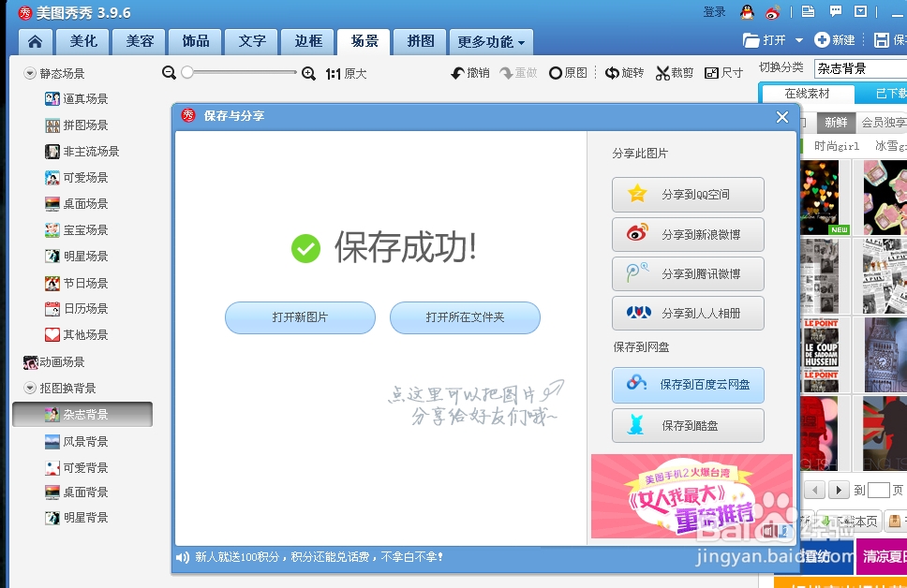Show the 原图 original image

point(568,73)
